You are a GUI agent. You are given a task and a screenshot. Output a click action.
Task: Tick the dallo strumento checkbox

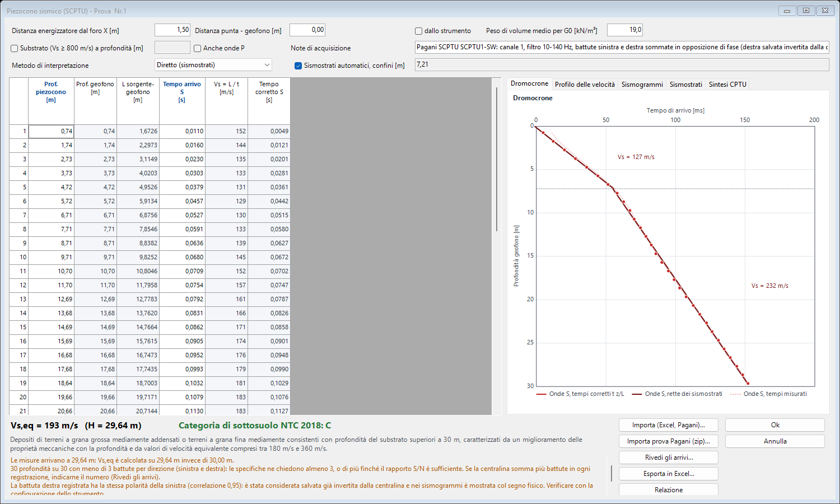pos(418,31)
